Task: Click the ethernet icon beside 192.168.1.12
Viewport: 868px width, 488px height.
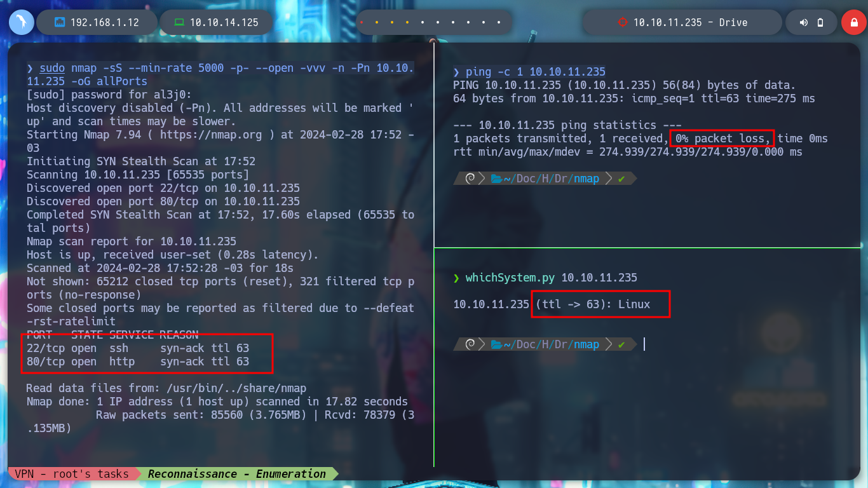Action: [60, 22]
